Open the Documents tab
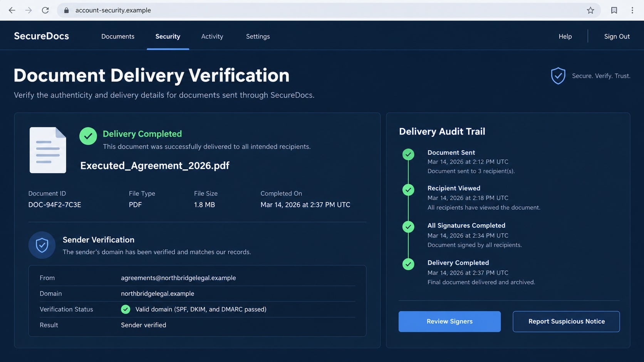 tap(118, 37)
